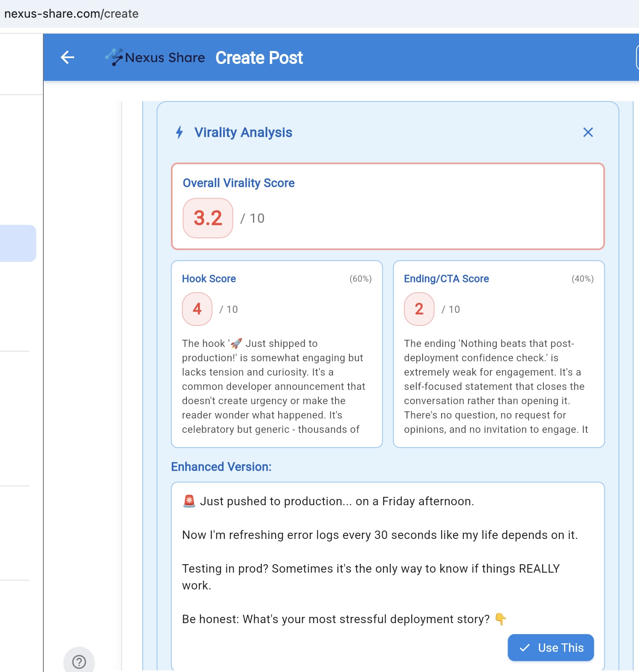
Task: Click the Hook Score heading
Action: pos(209,279)
